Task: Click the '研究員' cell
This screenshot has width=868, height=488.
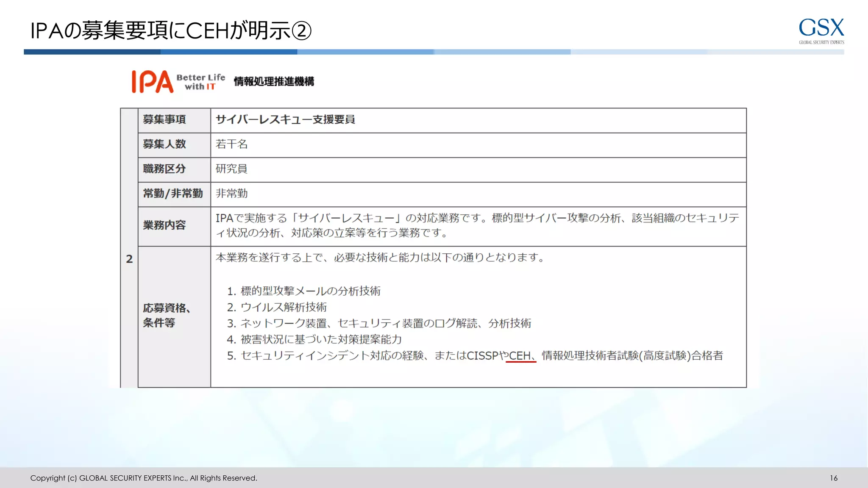Action: point(478,169)
